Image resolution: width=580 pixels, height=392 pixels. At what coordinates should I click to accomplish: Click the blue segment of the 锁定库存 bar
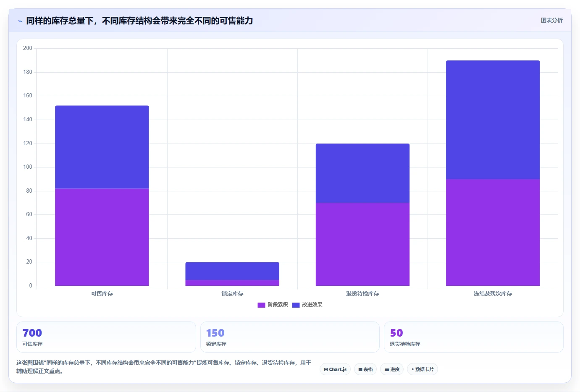pyautogui.click(x=232, y=271)
